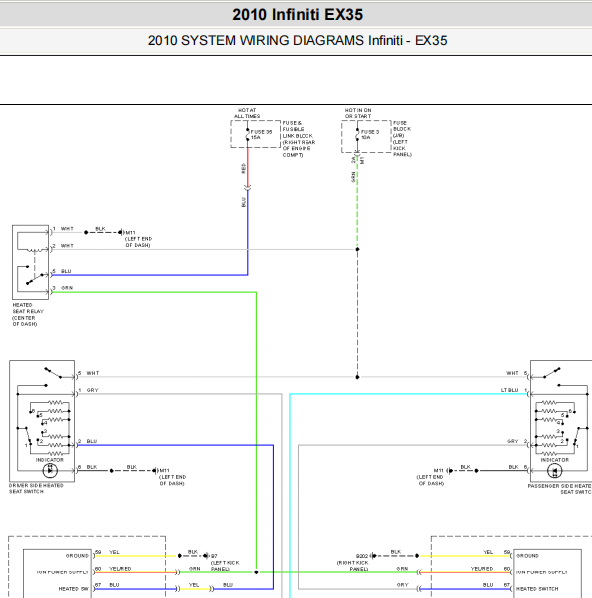Click the "2010 Infiniti EX35" page title

(x=298, y=15)
